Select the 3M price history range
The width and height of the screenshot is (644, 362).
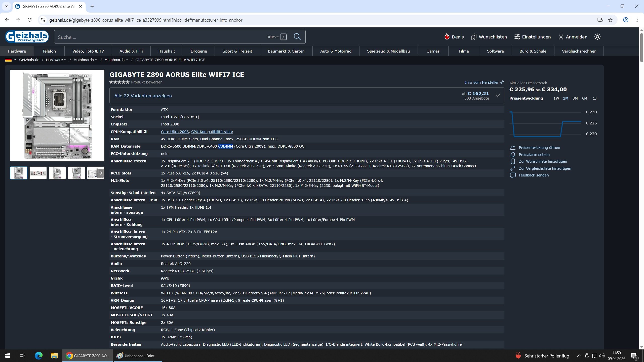[x=575, y=98]
